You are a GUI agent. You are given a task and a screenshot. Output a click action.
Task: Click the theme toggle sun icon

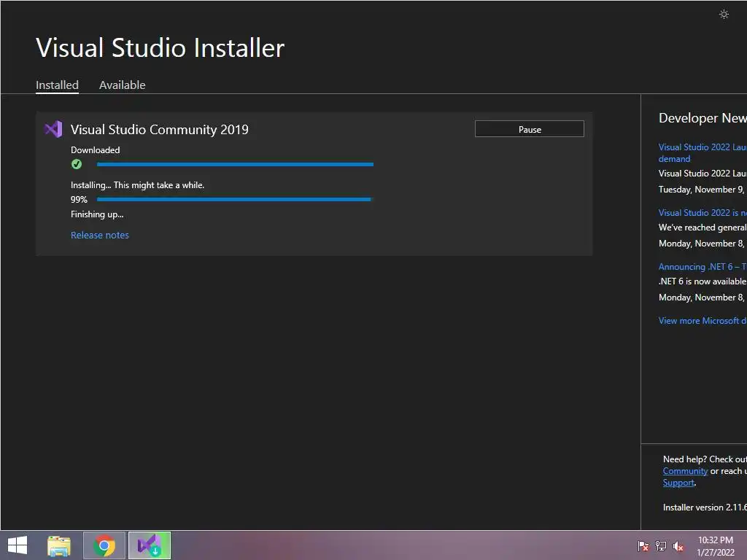(x=724, y=15)
